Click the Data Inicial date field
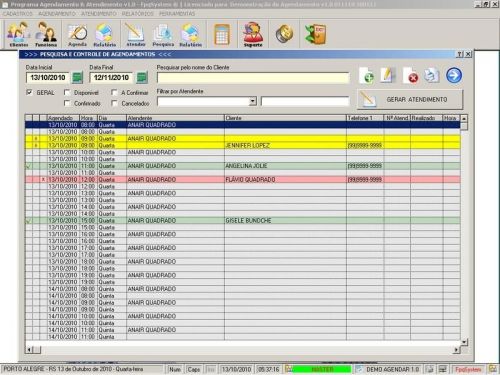 click(x=48, y=78)
